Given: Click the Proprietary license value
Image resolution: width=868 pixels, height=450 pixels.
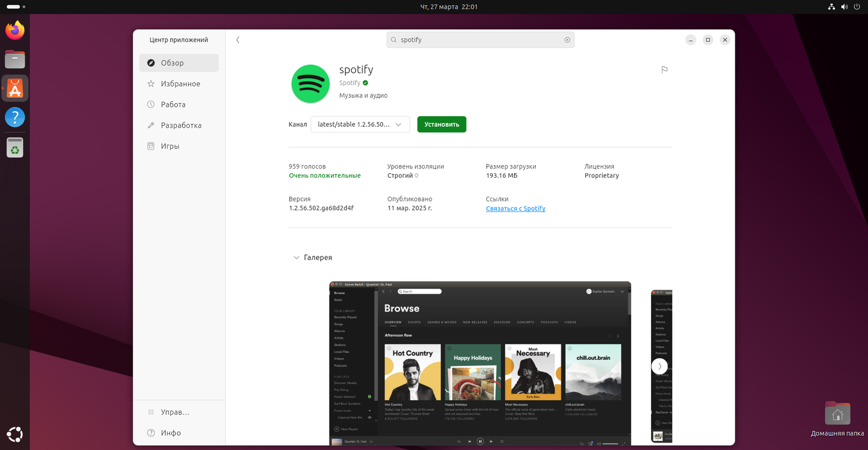Looking at the screenshot, I should [602, 175].
